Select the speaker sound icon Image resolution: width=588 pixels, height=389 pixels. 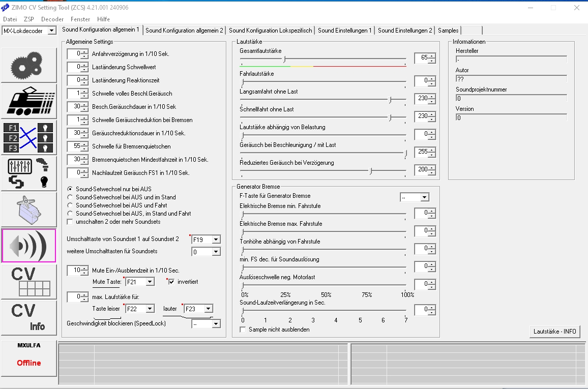(x=28, y=246)
